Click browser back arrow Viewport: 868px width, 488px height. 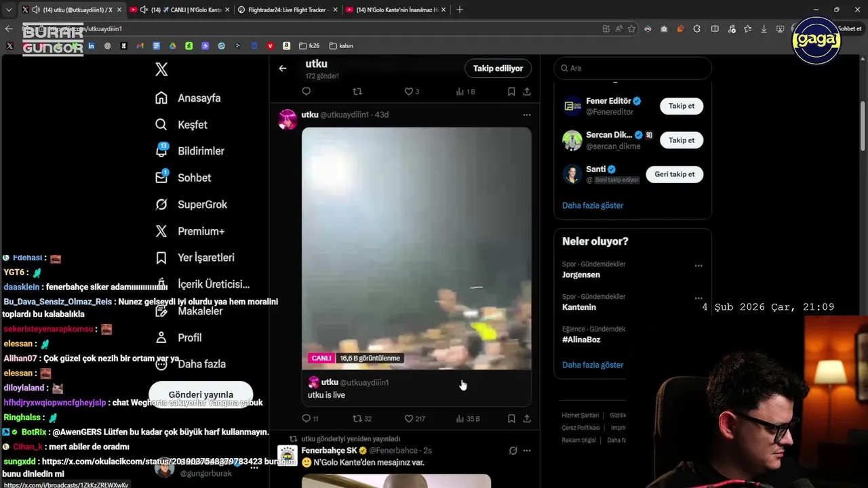point(9,28)
